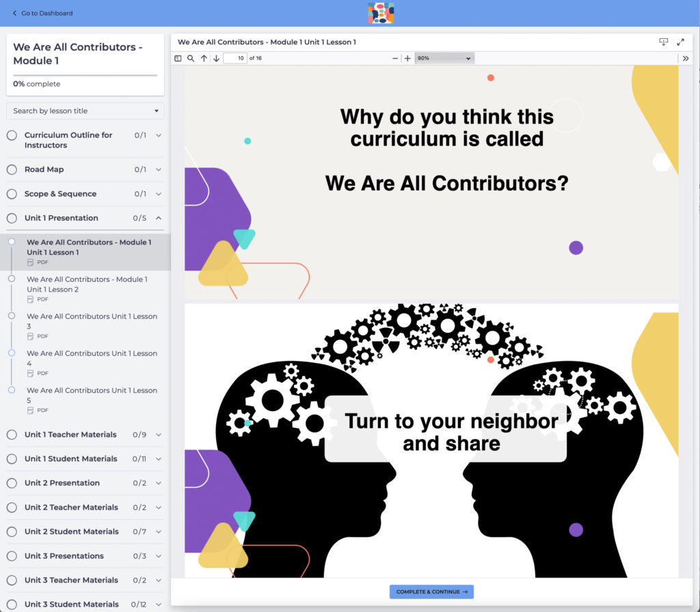Expand lesson viewer to fullscreen
The height and width of the screenshot is (612, 700).
(x=680, y=42)
